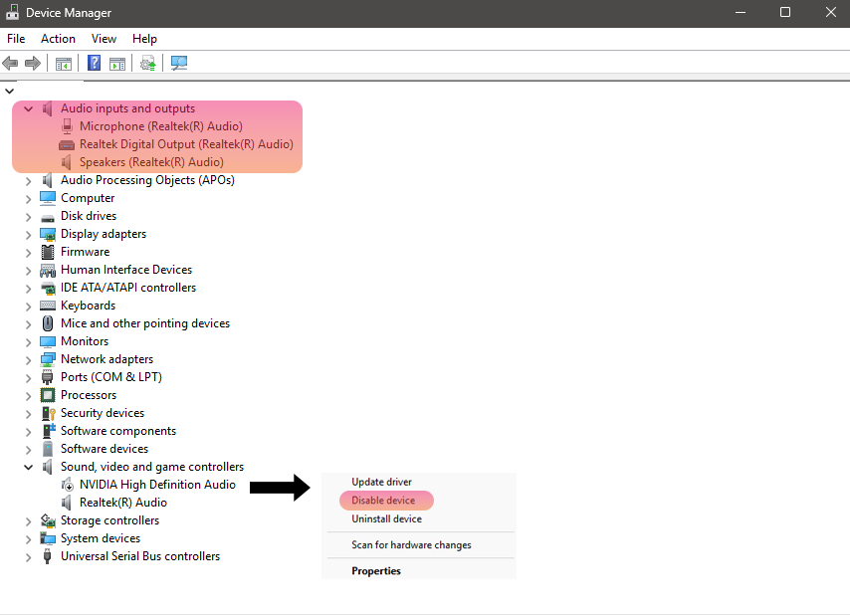
Task: Select the Realtek(R) Audio tree item
Action: [x=123, y=503]
